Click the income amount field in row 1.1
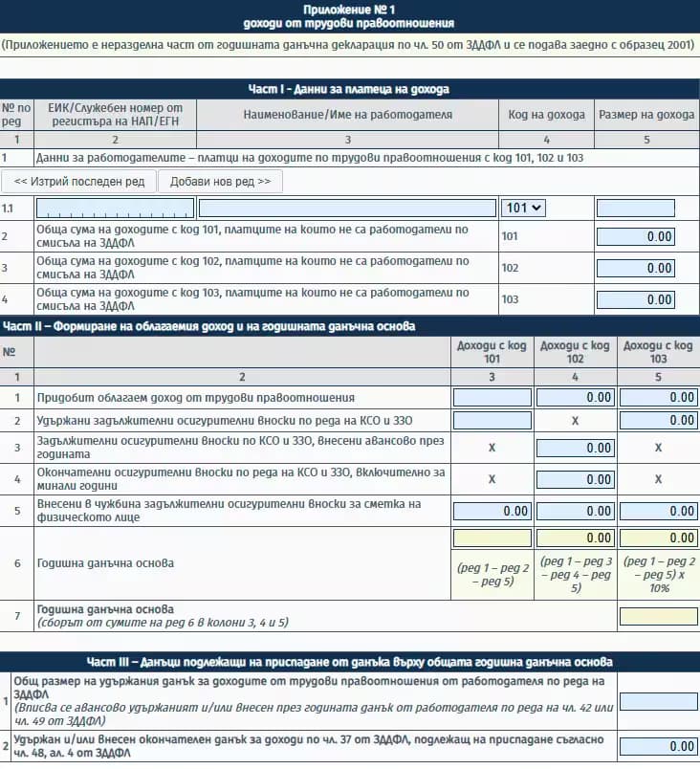Image resolution: width=700 pixels, height=769 pixels. pos(635,209)
